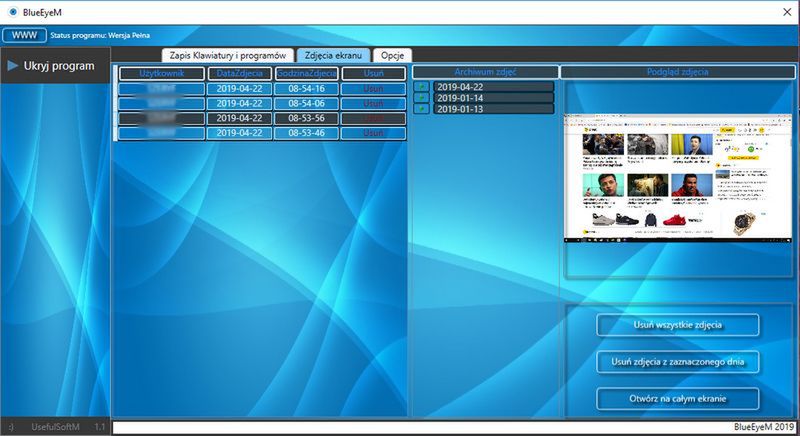Click Usuń zdjęcia z zaznaczonego dnia
The height and width of the screenshot is (436, 800).
point(678,362)
